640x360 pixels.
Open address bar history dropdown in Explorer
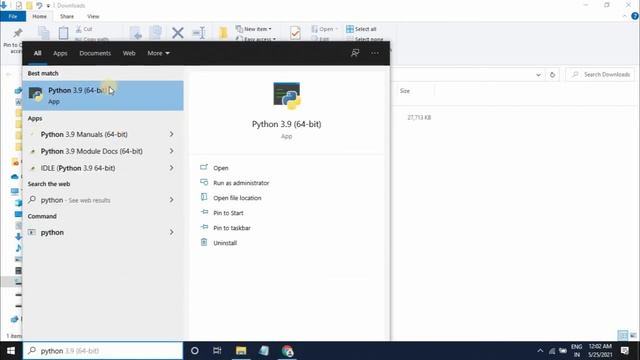tap(538, 75)
